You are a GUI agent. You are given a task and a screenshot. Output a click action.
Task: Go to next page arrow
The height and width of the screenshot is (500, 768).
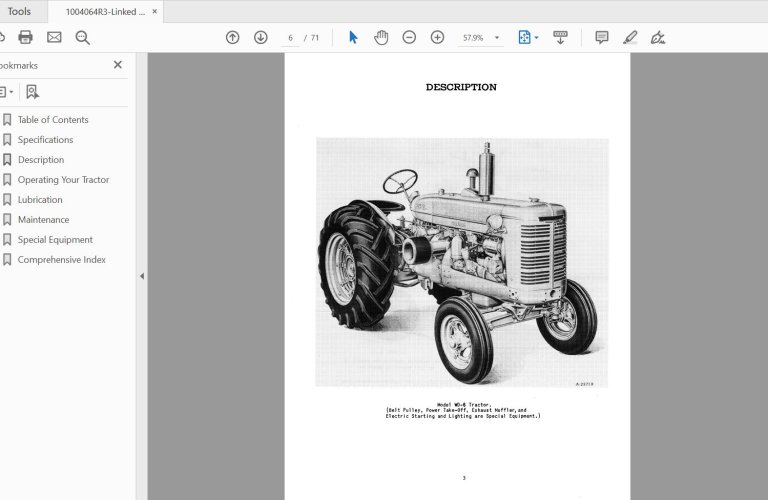point(261,37)
